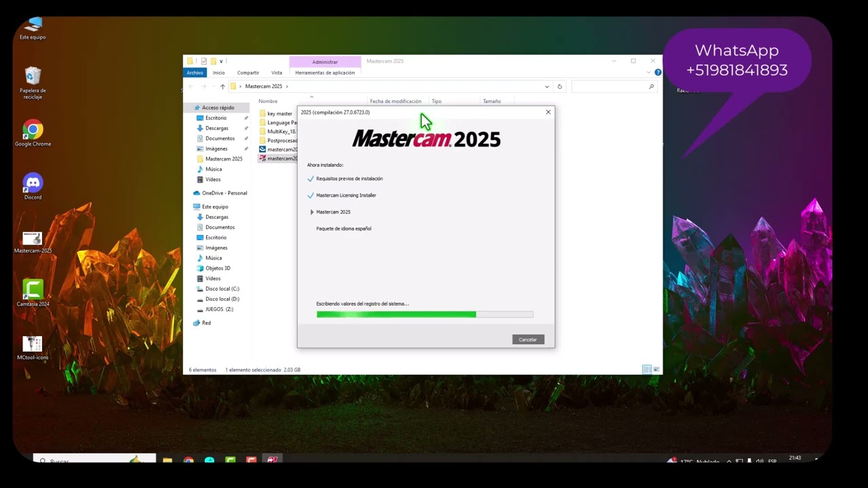Open the breadcrumb chevron after Mastercam 2025
This screenshot has height=488, width=868.
pos(287,87)
